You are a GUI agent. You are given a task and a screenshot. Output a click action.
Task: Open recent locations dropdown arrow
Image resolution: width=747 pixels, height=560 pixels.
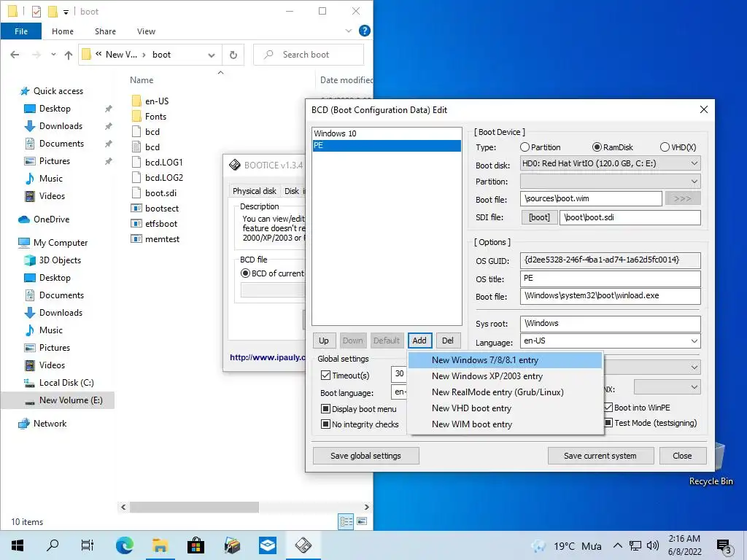[53, 54]
